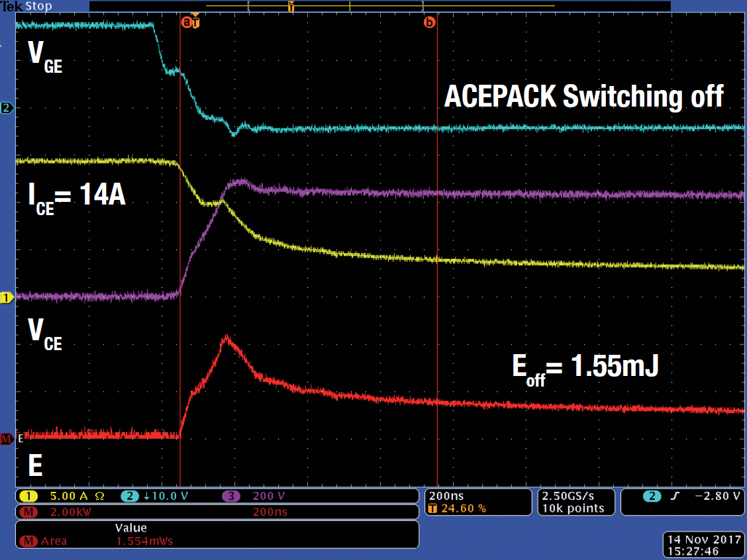Click the trigger source channel 2 badge

tap(652, 496)
